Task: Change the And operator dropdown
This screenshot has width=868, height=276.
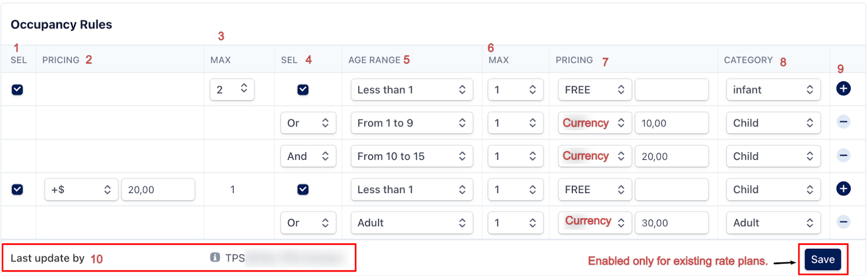Action: click(x=308, y=156)
